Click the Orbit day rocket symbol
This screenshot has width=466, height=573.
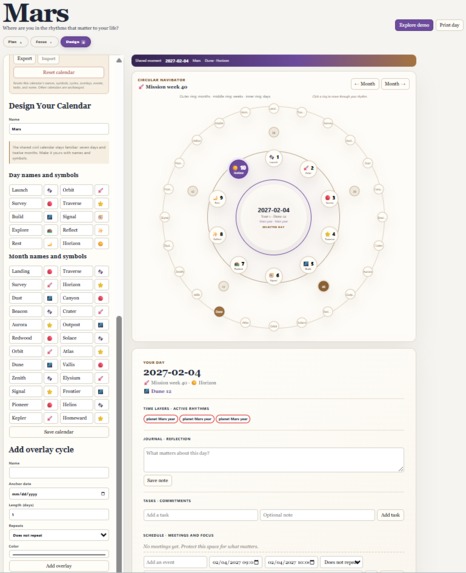point(101,190)
